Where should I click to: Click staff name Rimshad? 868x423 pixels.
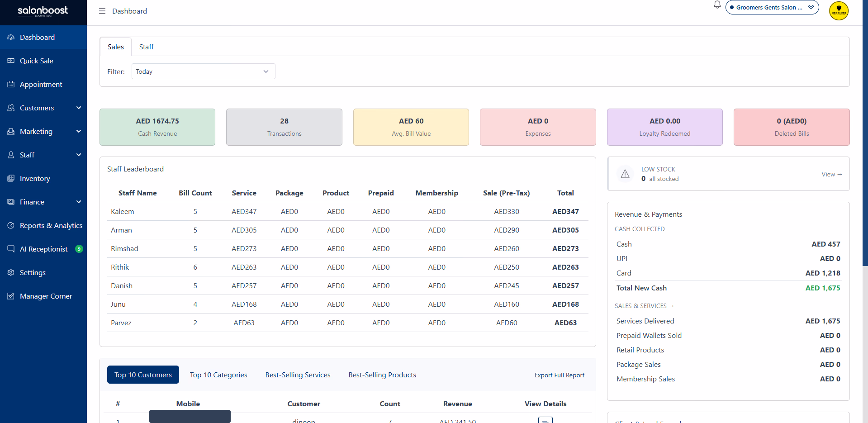124,248
